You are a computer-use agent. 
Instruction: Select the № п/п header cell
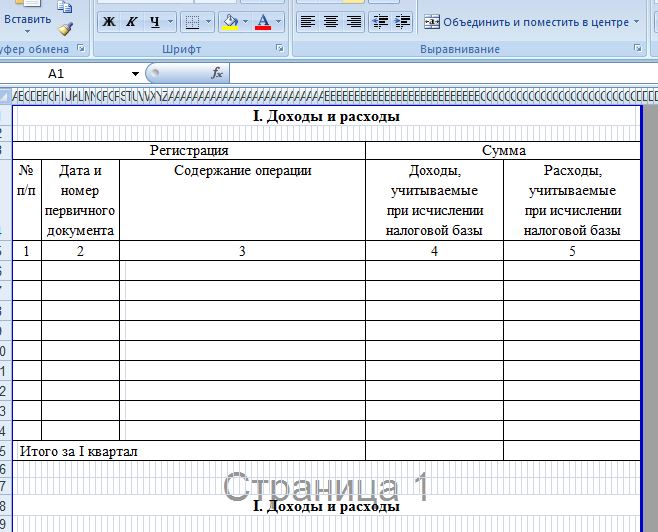[x=27, y=200]
